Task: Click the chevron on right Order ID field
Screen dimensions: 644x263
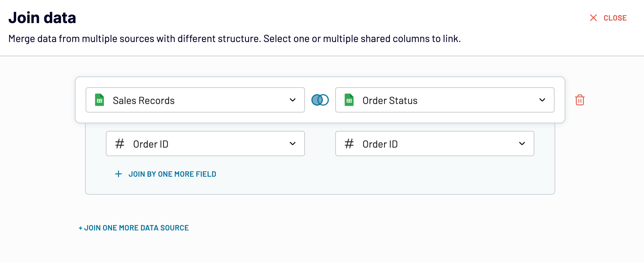Action: click(522, 144)
